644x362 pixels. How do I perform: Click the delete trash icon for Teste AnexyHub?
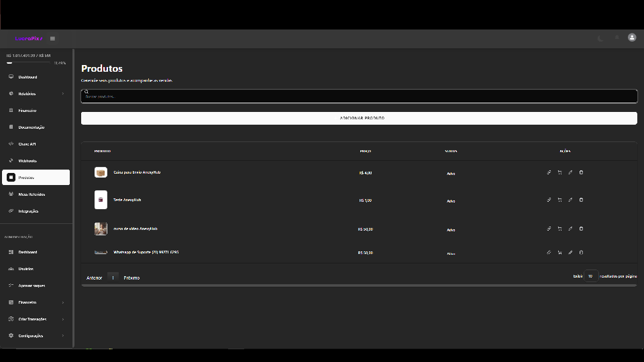pyautogui.click(x=581, y=200)
